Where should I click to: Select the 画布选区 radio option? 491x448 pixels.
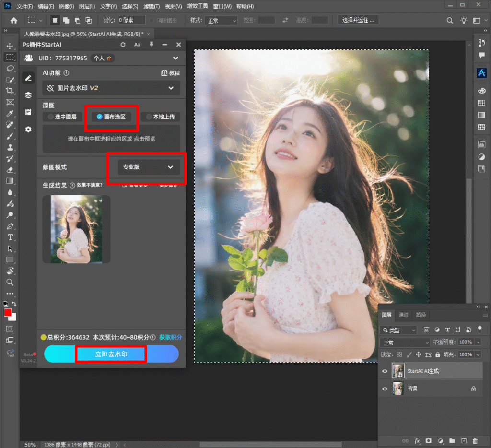point(111,117)
